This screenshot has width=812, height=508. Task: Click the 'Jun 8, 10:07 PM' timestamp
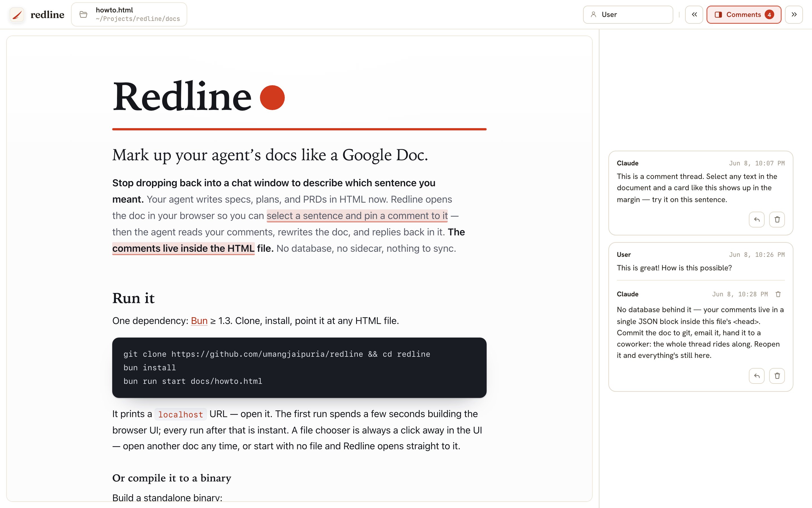click(x=757, y=163)
